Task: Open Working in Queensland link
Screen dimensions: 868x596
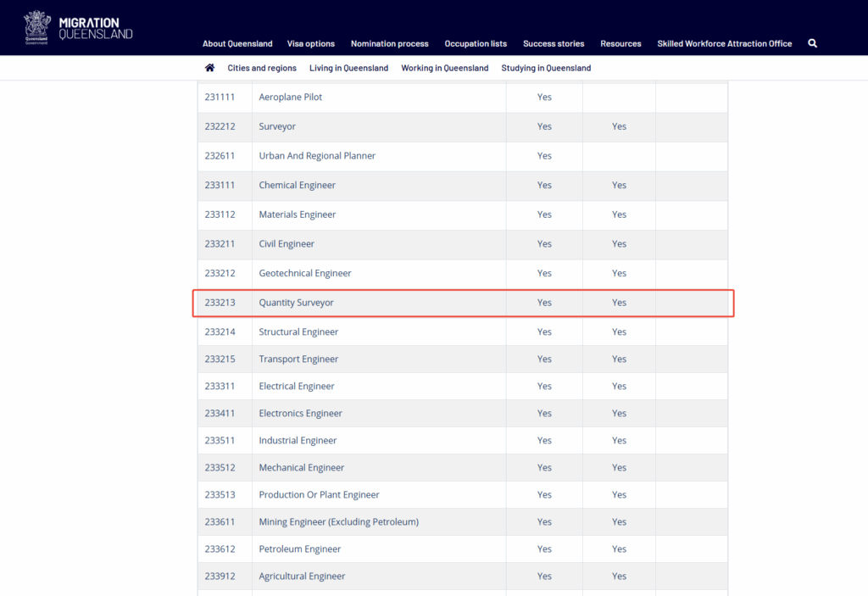Action: pyautogui.click(x=444, y=68)
